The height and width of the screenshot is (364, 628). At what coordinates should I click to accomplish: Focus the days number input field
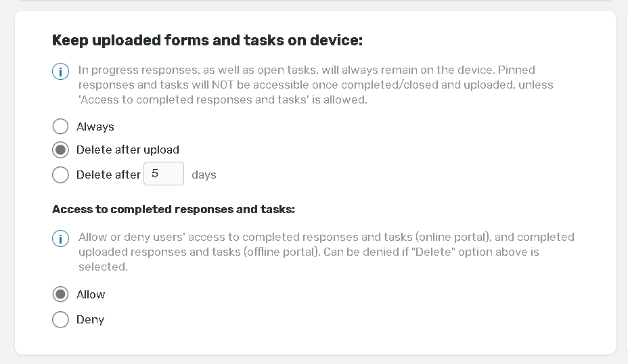pyautogui.click(x=163, y=174)
